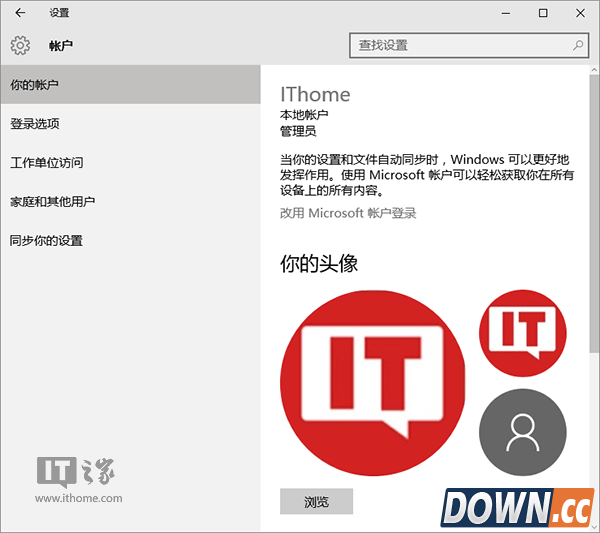The image size is (600, 533).
Task: Click the 管理员 label
Action: click(x=298, y=131)
